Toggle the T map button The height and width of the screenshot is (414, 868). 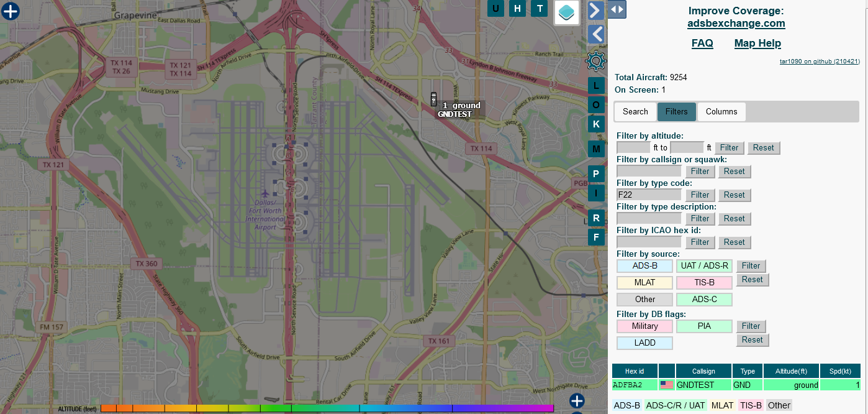(540, 8)
